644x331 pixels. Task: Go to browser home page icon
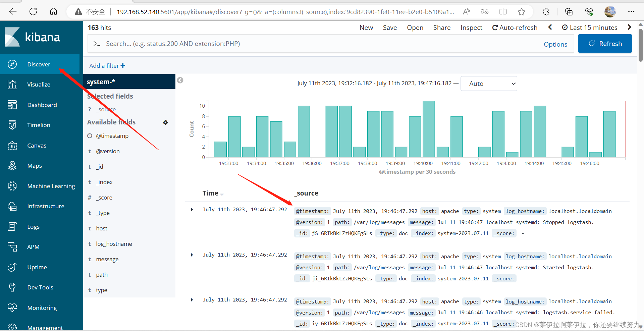[53, 12]
